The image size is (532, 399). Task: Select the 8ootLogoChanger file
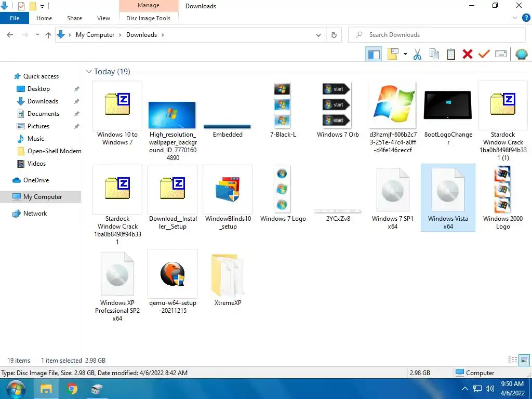(448, 117)
